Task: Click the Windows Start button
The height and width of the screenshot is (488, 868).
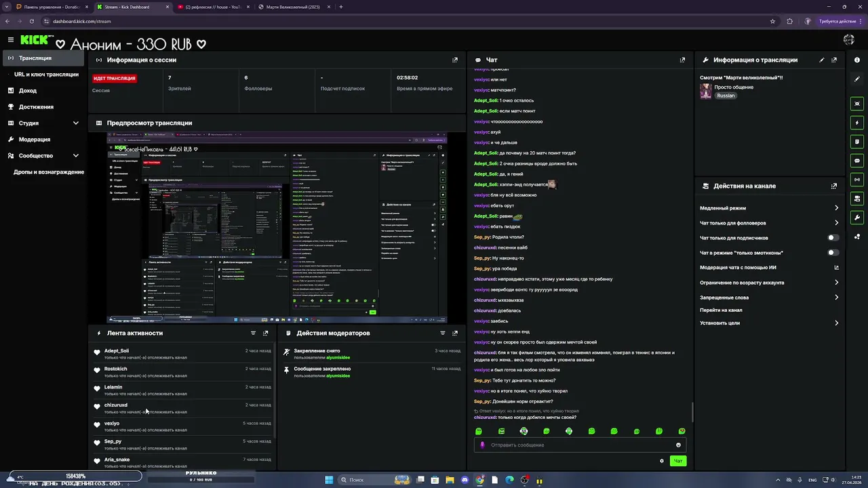Action: point(329,480)
